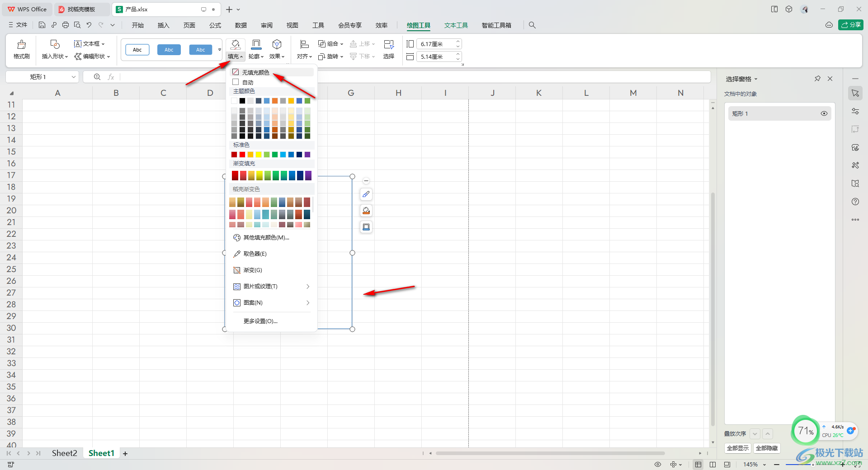This screenshot has width=868, height=470.
Task: Click the pin icon in selection pane
Action: point(817,79)
